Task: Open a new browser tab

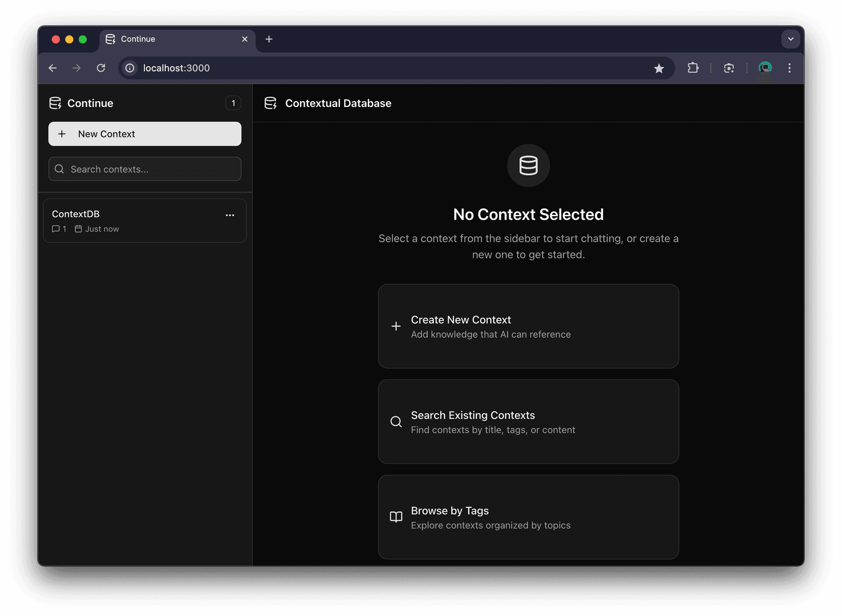Action: tap(269, 39)
